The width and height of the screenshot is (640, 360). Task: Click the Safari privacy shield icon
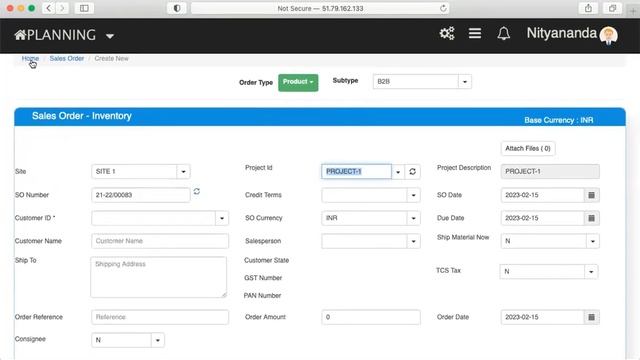(177, 8)
